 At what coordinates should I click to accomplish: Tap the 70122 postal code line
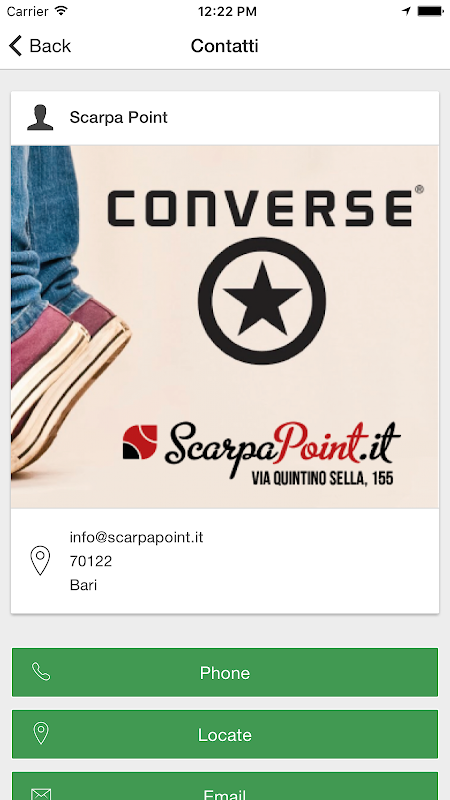[x=91, y=561]
